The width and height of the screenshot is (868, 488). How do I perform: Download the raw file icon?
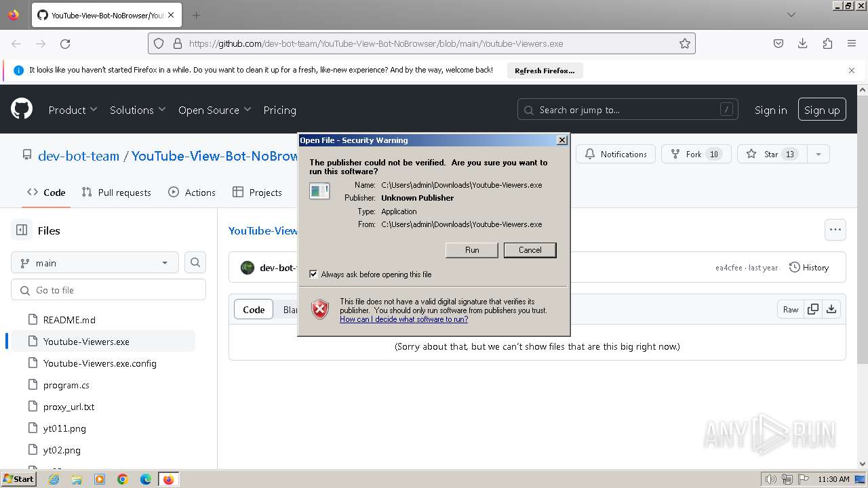[831, 309]
